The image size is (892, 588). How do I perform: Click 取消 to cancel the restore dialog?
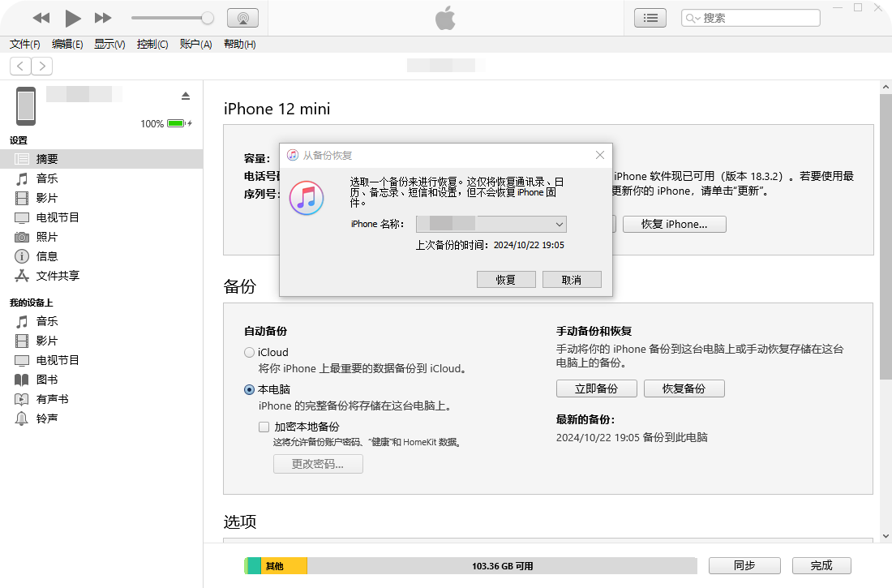click(572, 279)
